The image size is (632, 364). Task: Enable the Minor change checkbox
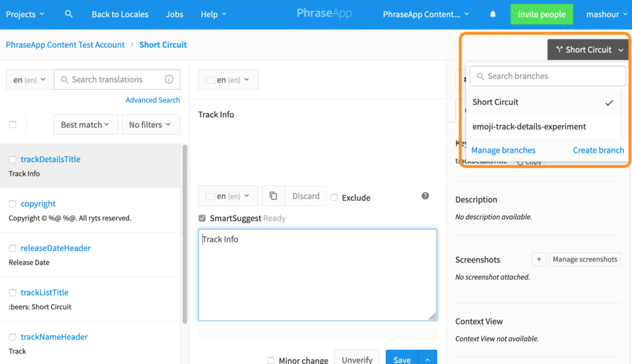pyautogui.click(x=271, y=360)
